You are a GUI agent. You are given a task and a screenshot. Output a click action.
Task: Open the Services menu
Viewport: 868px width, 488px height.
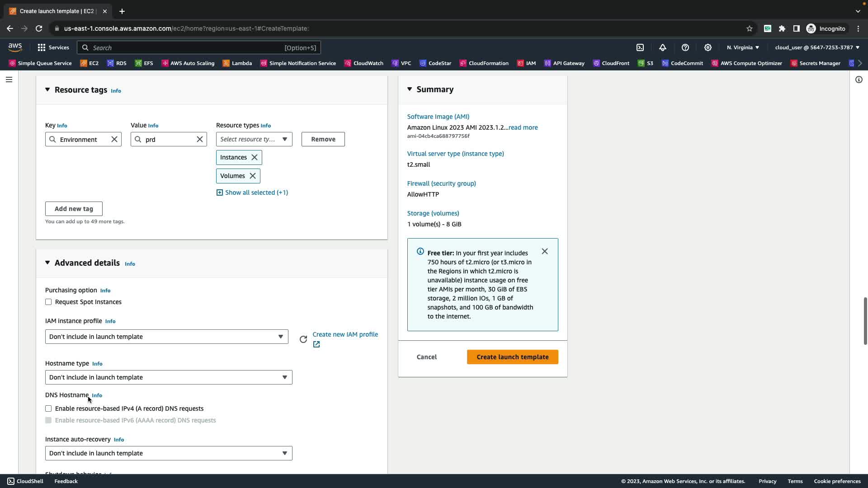(x=53, y=47)
